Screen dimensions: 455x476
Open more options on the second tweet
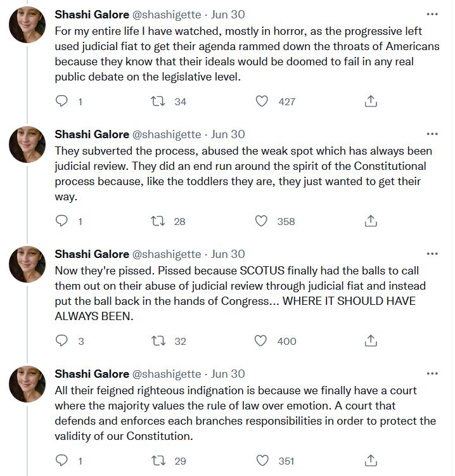432,134
